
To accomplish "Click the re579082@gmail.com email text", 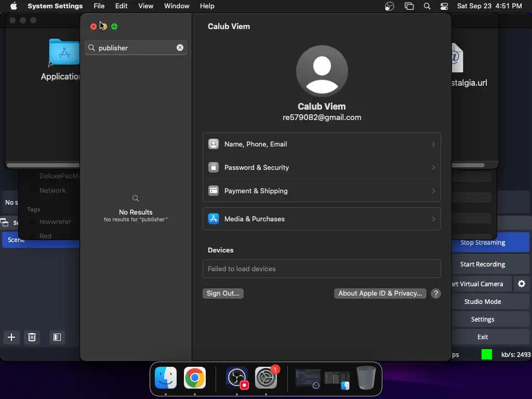I will coord(322,117).
